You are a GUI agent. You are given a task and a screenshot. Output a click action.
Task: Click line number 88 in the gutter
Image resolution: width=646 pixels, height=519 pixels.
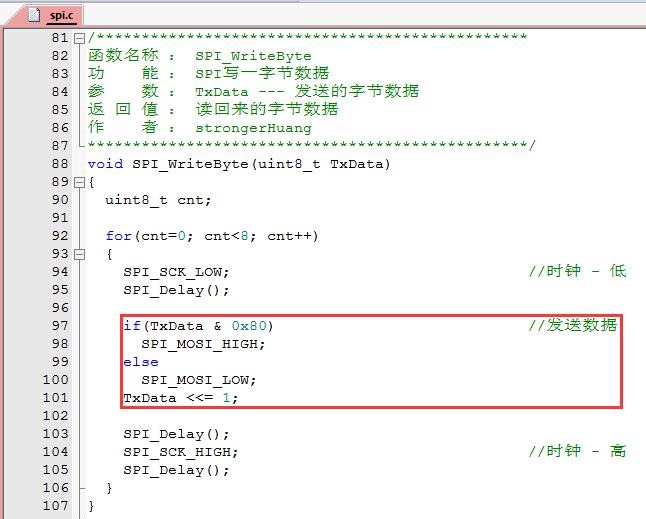coord(60,164)
